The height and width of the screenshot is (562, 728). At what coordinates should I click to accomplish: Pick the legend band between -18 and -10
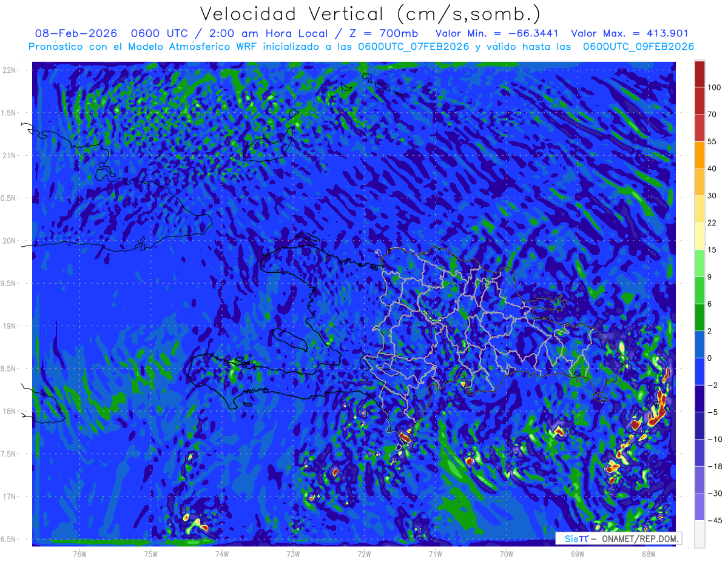(699, 452)
